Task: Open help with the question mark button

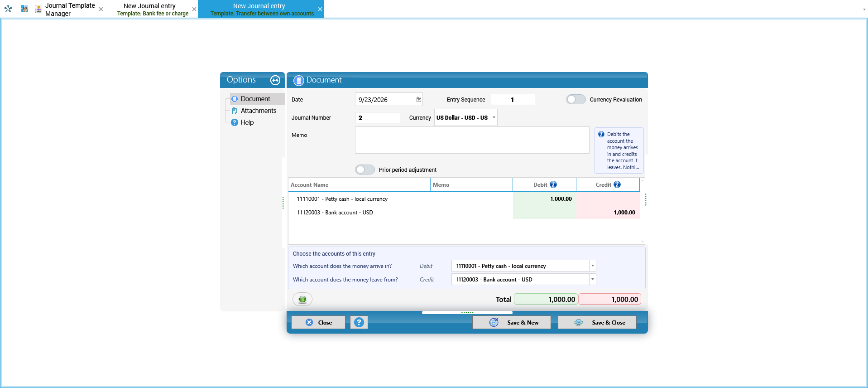Action: pos(359,322)
